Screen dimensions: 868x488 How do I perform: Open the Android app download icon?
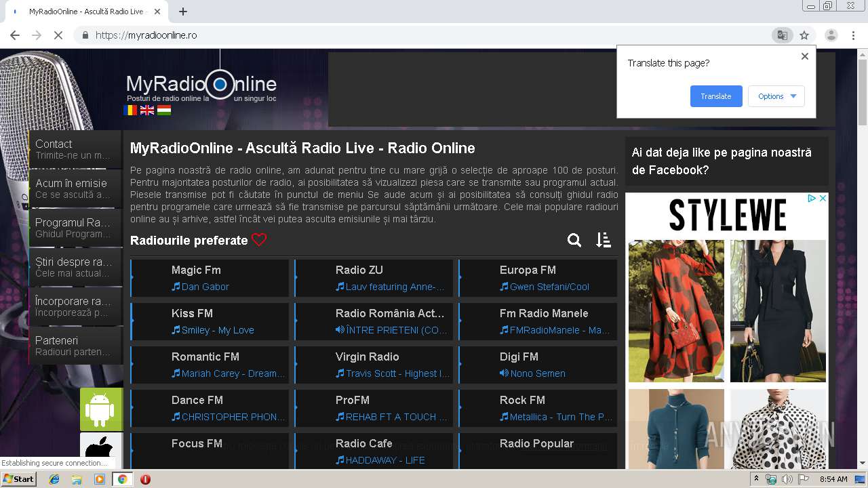(x=101, y=409)
